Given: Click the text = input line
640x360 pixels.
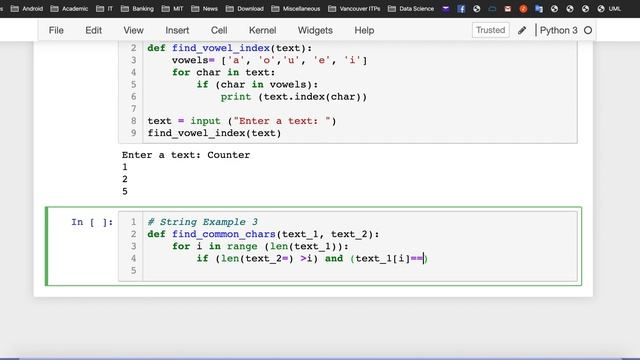Looking at the screenshot, I should (x=242, y=121).
